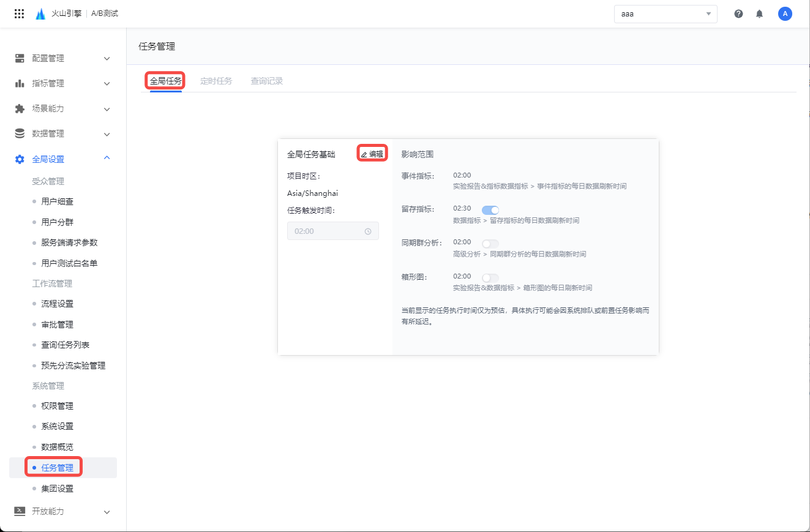Screen dimensions: 810x532
Task: Click the 配置管理 sidebar icon
Action: [x=20, y=58]
